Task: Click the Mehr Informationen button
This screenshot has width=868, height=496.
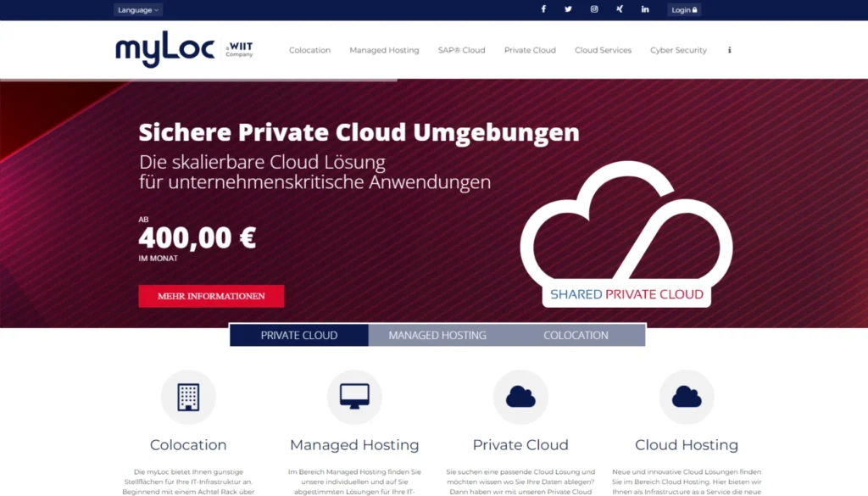Action: pyautogui.click(x=211, y=296)
